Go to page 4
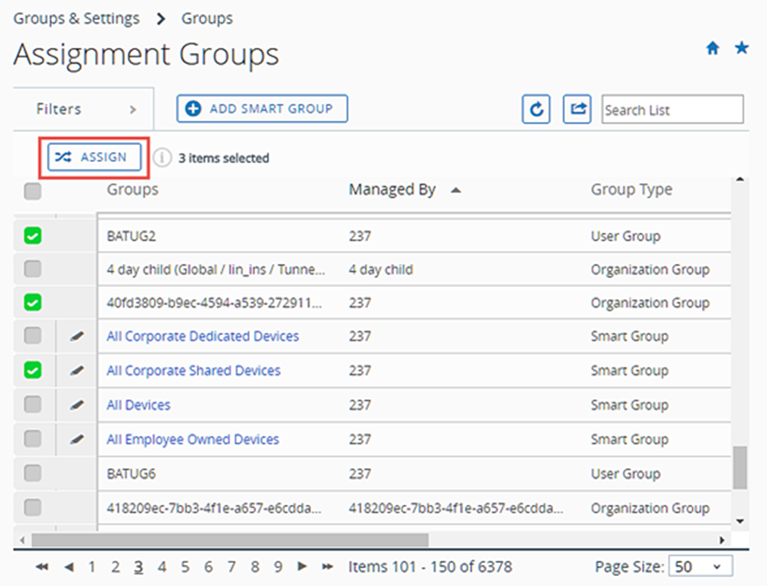 coord(162,567)
